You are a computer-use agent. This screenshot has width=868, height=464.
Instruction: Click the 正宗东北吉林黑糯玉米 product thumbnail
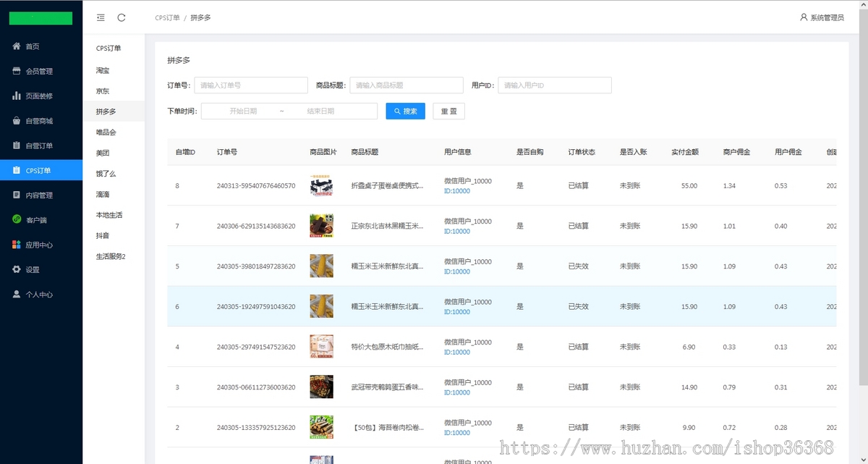tap(321, 226)
